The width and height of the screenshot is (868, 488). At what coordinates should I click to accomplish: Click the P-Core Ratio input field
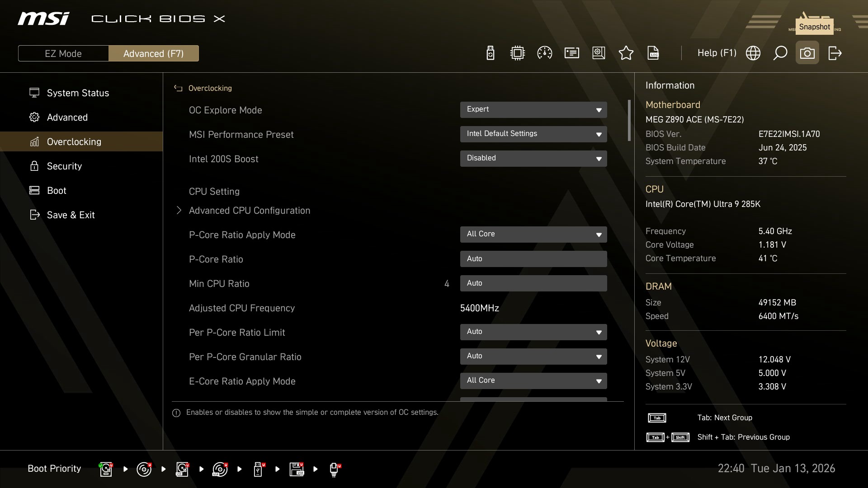click(x=533, y=259)
